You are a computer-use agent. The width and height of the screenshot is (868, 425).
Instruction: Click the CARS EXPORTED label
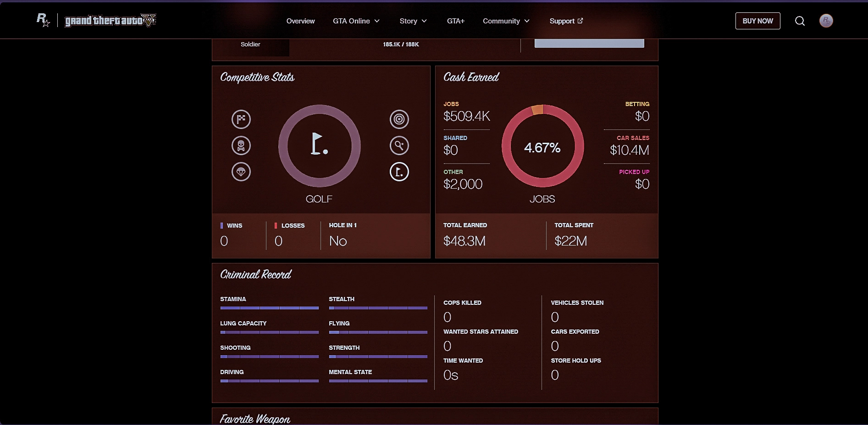[x=575, y=332]
